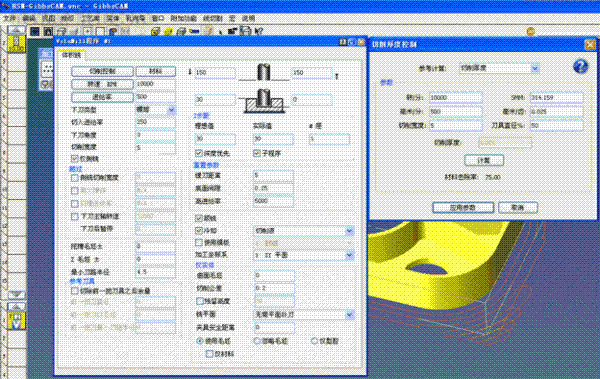Toggle the 顺铣 checkbox
The height and width of the screenshot is (379, 600).
point(199,218)
